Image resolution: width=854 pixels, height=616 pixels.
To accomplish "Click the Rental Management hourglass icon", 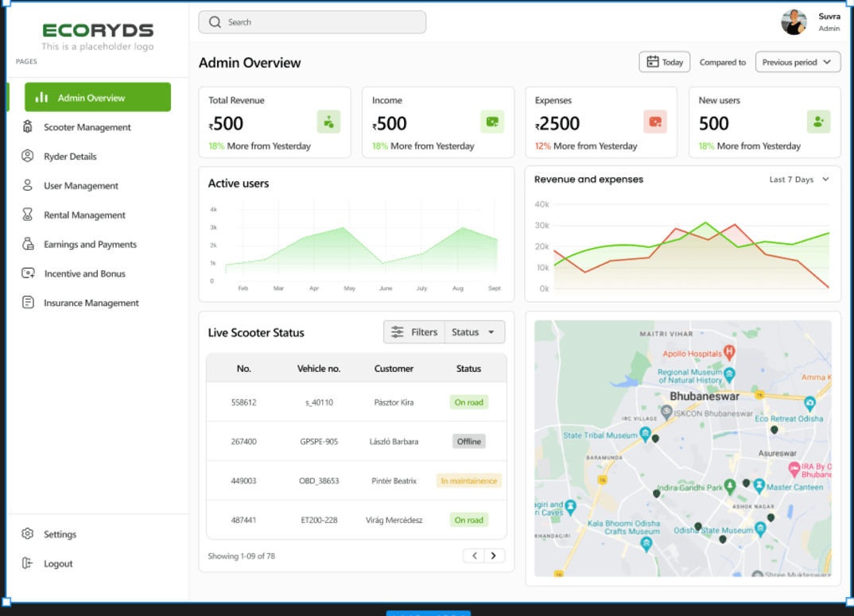I will [x=28, y=215].
